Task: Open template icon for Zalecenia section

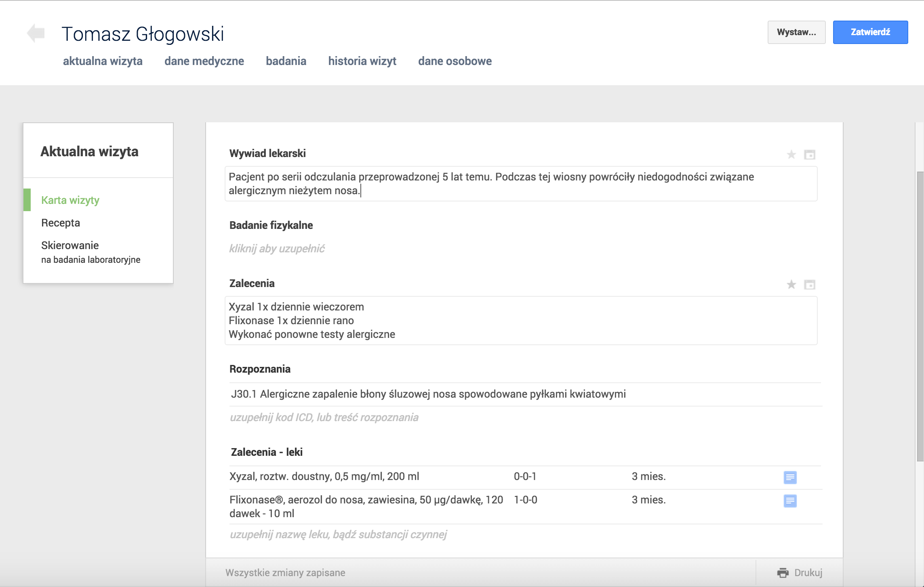Action: [x=809, y=285]
